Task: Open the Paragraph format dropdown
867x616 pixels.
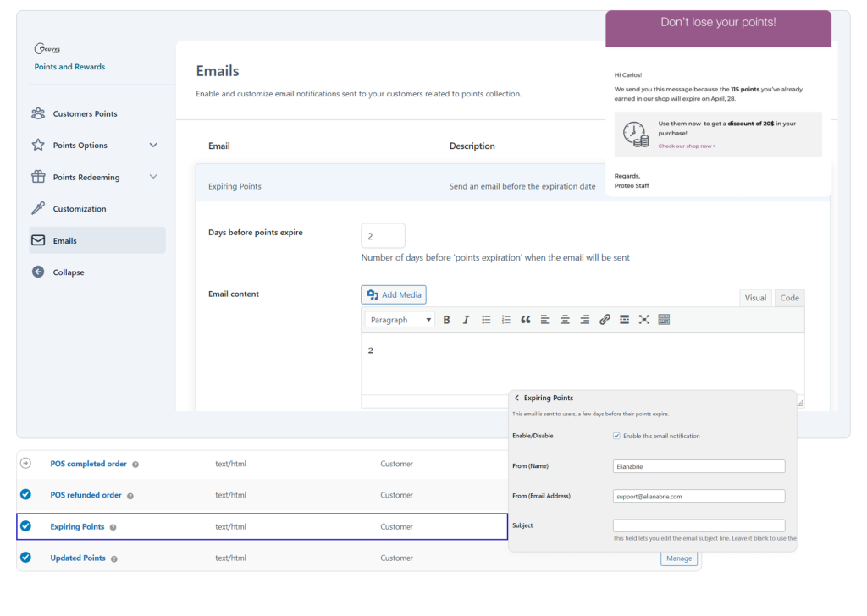Action: tap(400, 320)
